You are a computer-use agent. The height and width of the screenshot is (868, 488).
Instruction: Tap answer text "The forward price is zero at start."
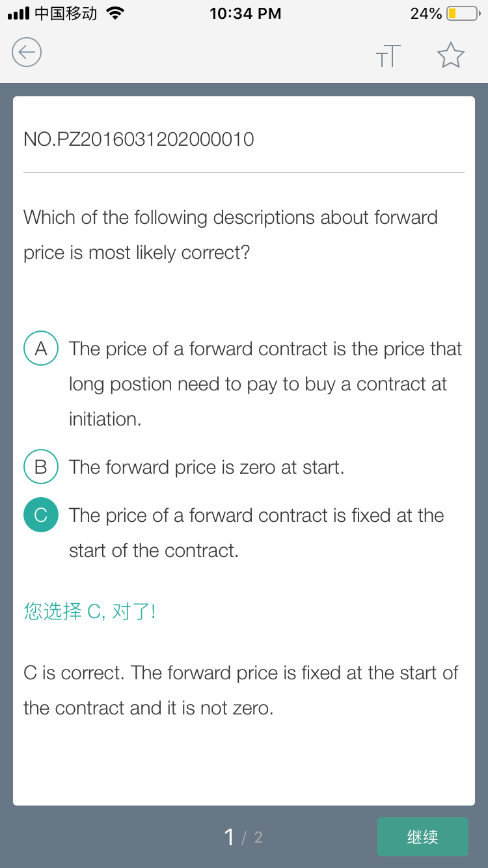point(207,467)
